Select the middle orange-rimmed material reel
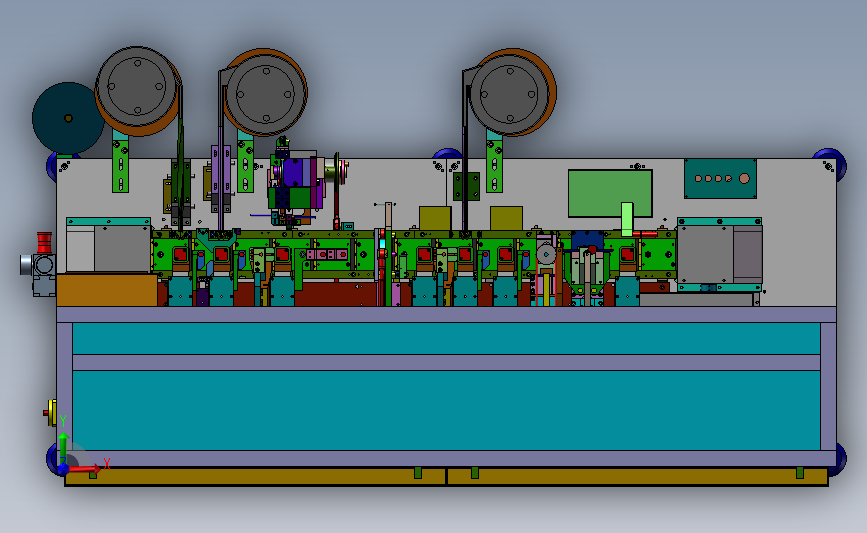The image size is (867, 533). coord(265,93)
